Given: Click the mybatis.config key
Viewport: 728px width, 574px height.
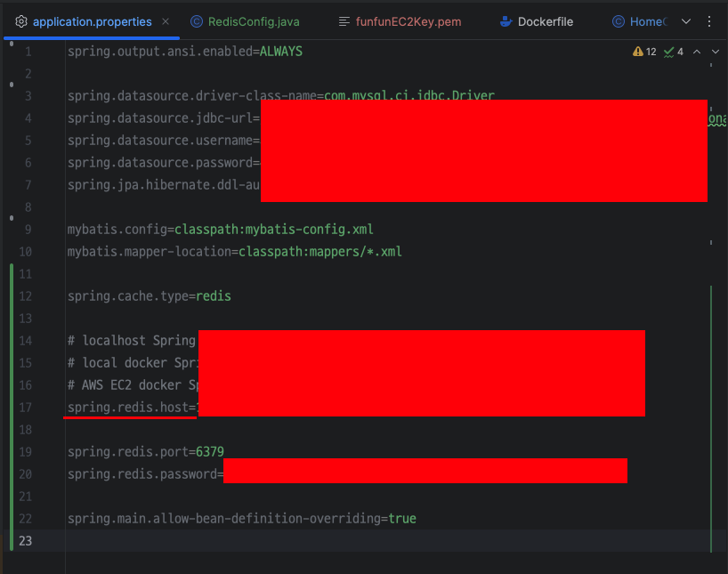Looking at the screenshot, I should [x=117, y=230].
